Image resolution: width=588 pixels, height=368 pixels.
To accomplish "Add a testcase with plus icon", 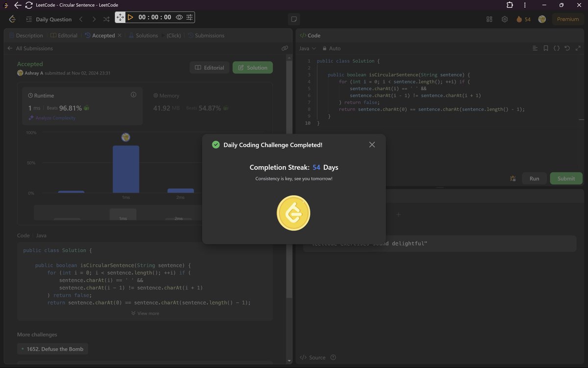I will click(398, 214).
